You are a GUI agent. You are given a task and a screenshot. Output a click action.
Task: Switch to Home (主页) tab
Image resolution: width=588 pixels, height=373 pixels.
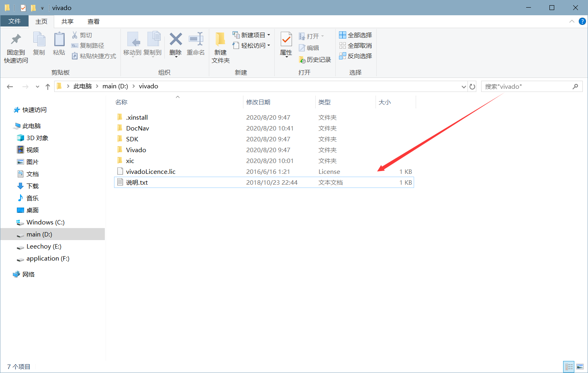tap(41, 22)
